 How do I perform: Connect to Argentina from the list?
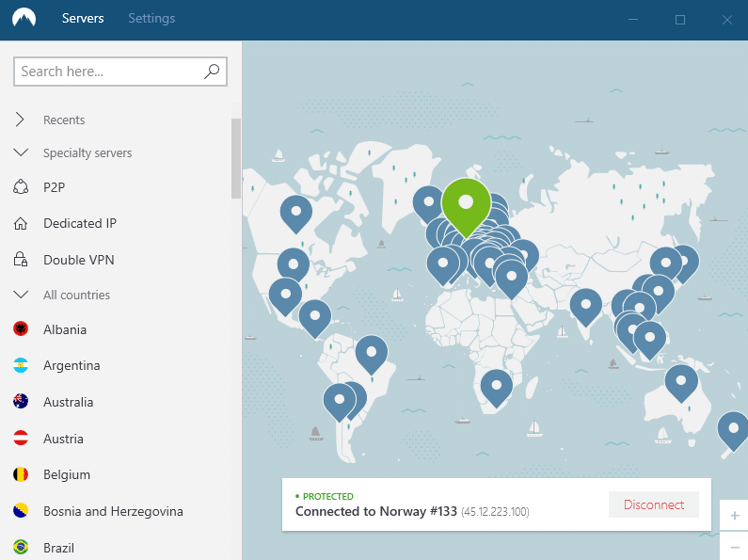72,366
